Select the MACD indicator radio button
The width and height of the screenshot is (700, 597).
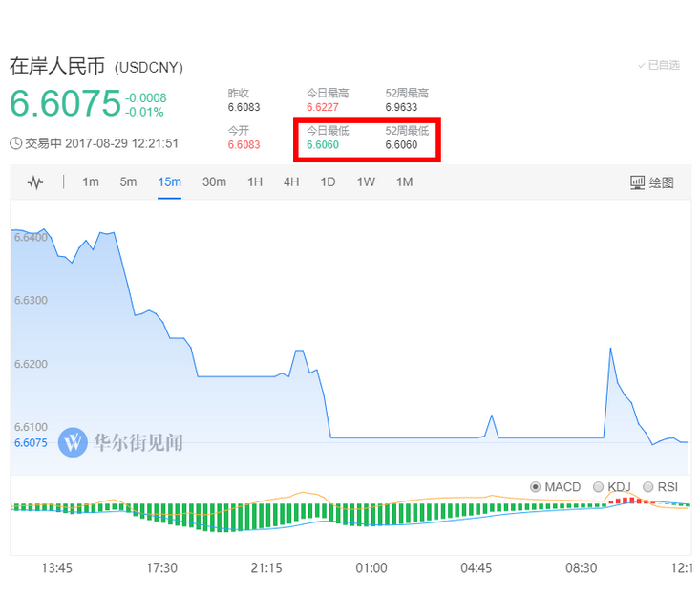[535, 487]
